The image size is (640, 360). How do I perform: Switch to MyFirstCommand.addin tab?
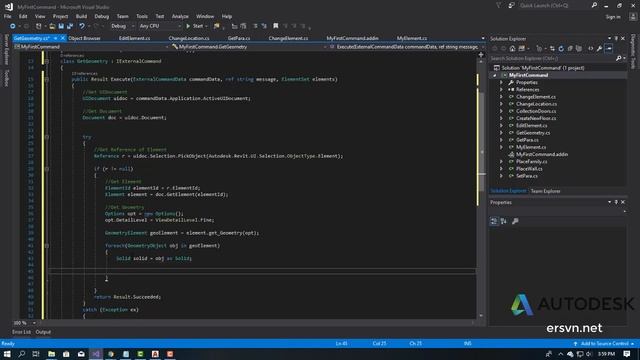[352, 38]
